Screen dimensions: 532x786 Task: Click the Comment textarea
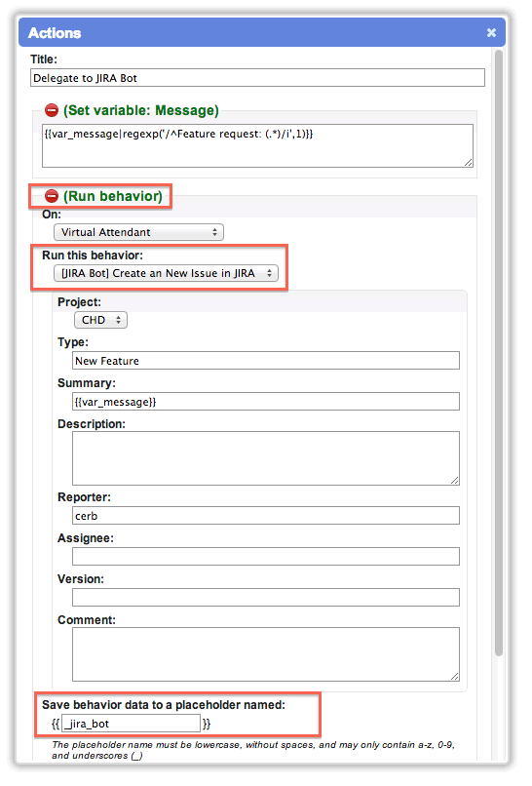pos(265,654)
